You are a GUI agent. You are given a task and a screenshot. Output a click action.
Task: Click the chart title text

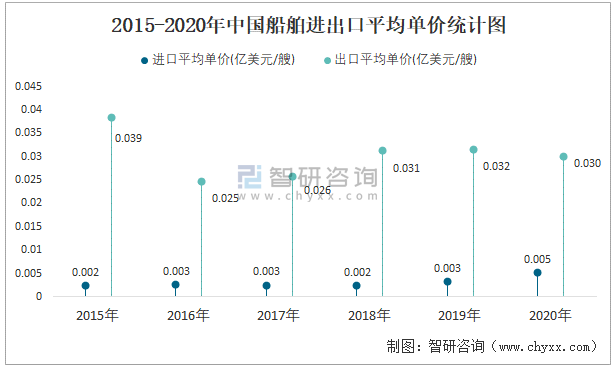pyautogui.click(x=308, y=26)
